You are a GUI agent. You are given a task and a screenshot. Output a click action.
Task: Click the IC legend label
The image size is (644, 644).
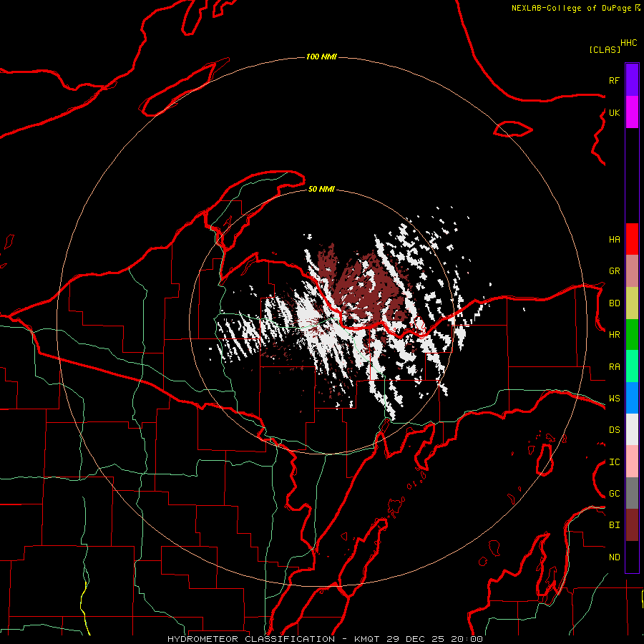coord(614,462)
